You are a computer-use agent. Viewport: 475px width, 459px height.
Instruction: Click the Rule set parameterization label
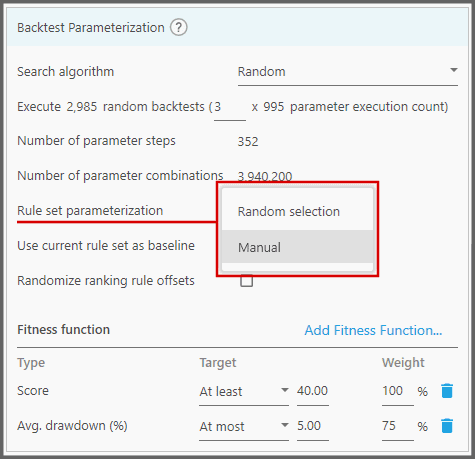point(90,211)
